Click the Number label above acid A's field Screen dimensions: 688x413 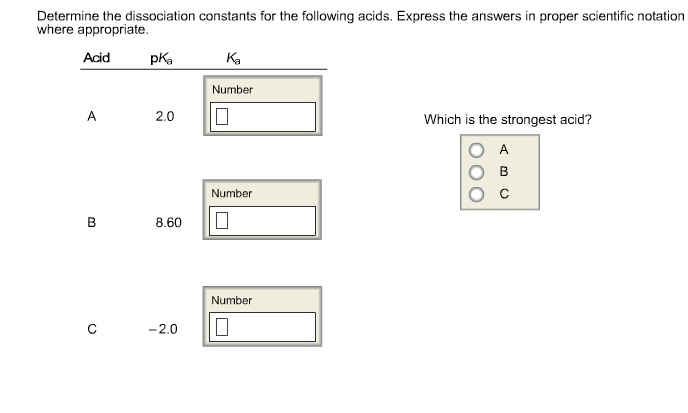coord(232,90)
